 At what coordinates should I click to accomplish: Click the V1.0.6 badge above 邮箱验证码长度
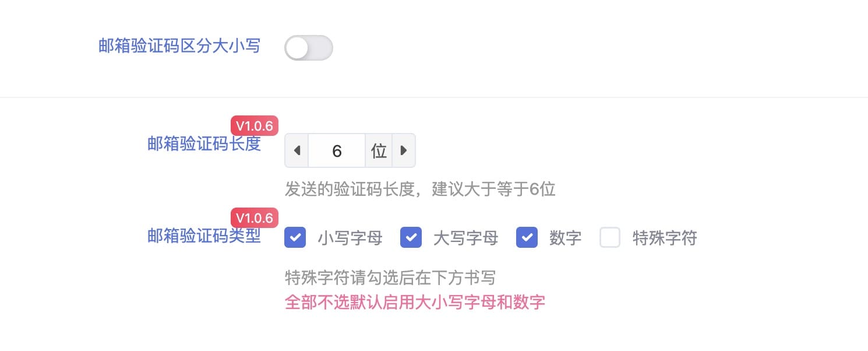pos(255,126)
